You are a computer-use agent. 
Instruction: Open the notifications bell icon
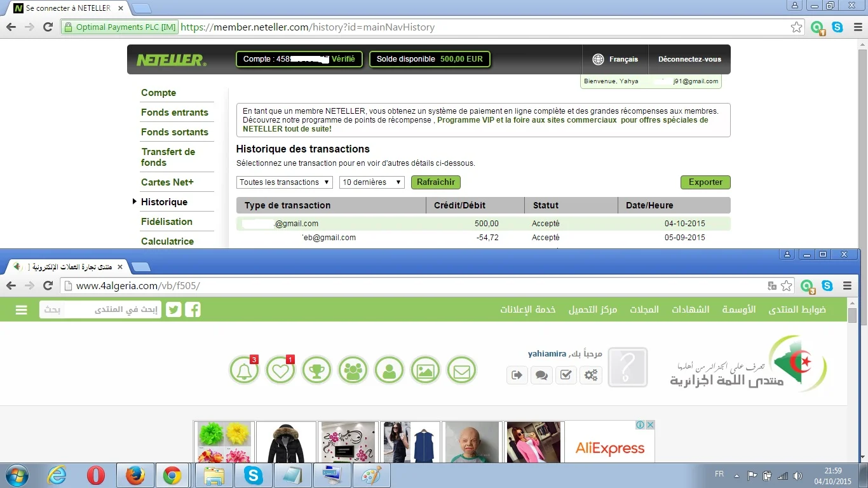click(x=245, y=370)
